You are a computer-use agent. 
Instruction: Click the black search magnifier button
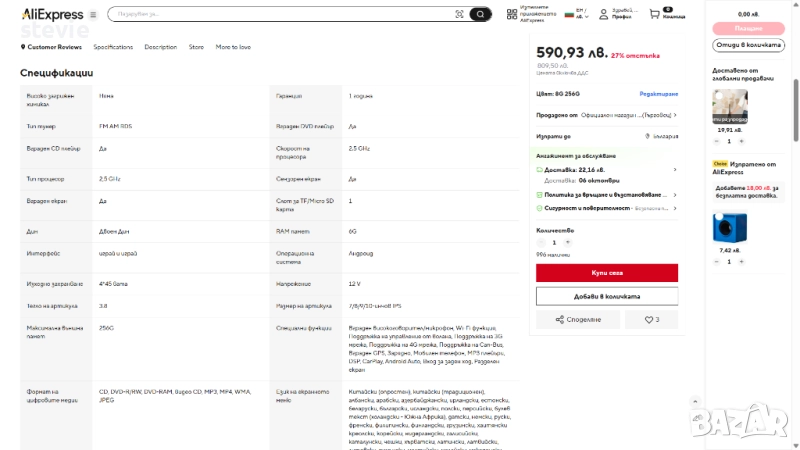[481, 14]
